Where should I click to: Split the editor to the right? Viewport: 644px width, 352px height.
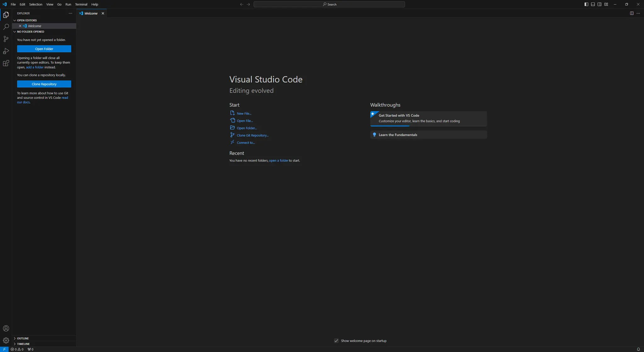pyautogui.click(x=631, y=13)
